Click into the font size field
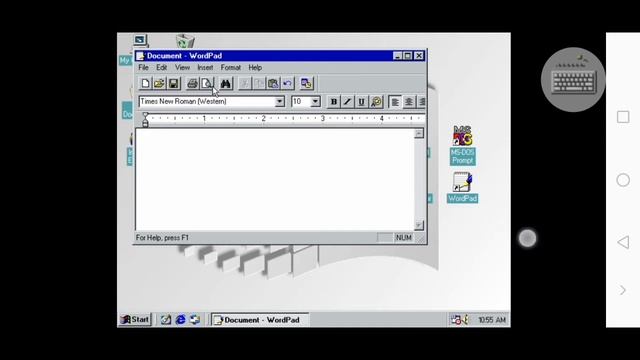The height and width of the screenshot is (360, 640). (x=301, y=101)
